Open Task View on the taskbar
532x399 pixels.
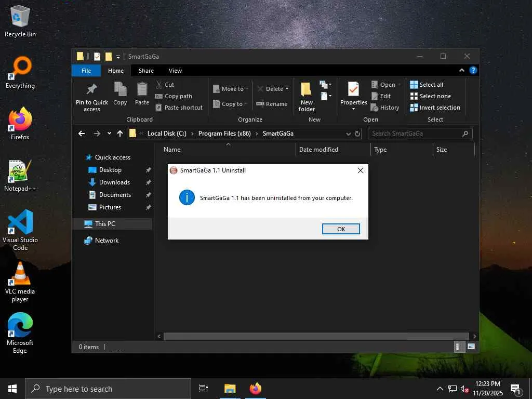point(204,389)
